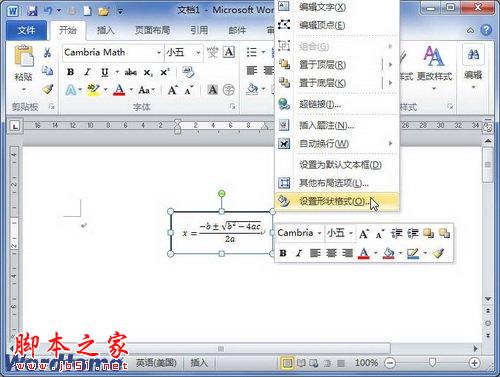Image resolution: width=500 pixels, height=377 pixels.
Task: Open mini toolbar Cambria font dropdown
Action: pos(319,233)
